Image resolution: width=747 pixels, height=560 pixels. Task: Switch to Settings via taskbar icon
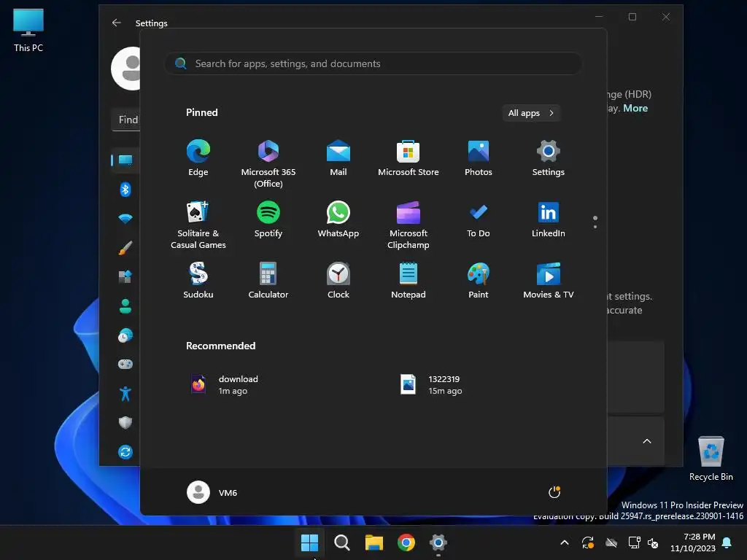[x=438, y=542]
